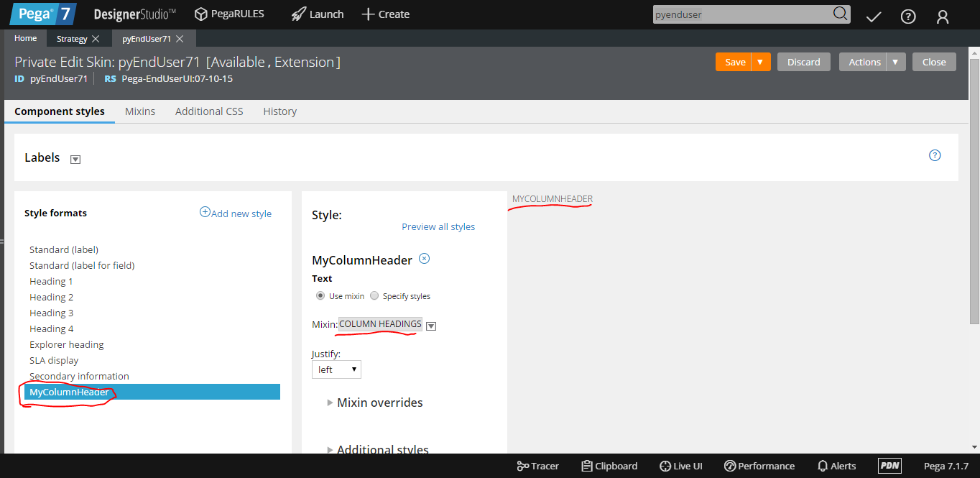Open the Actions dropdown arrow
Viewport: 980px width, 478px height.
tap(896, 62)
